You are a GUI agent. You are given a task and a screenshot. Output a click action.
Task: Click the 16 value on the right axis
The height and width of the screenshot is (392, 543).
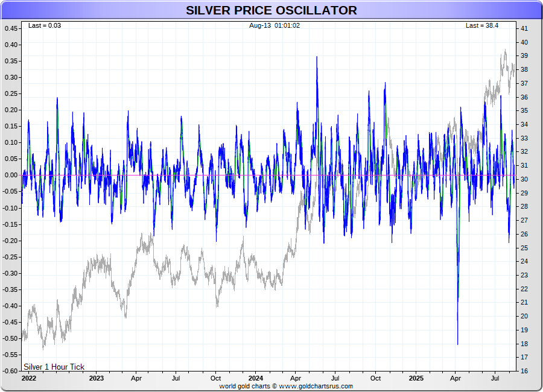click(524, 371)
